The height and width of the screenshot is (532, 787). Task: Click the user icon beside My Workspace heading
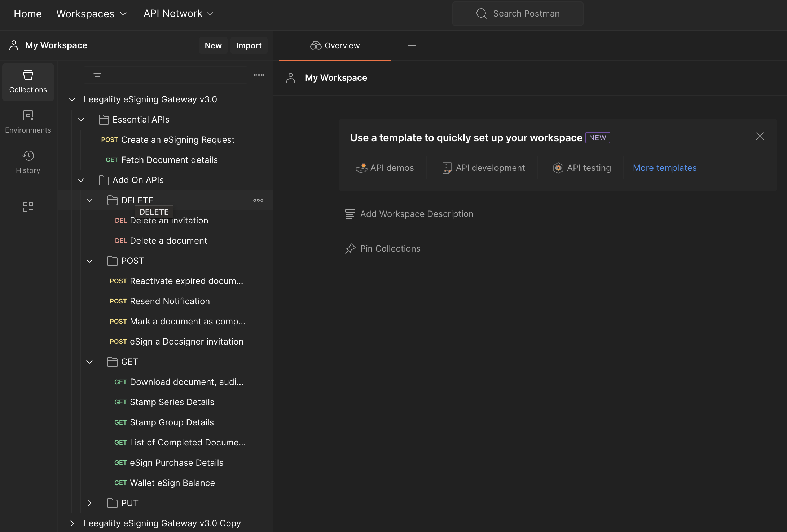tap(291, 78)
